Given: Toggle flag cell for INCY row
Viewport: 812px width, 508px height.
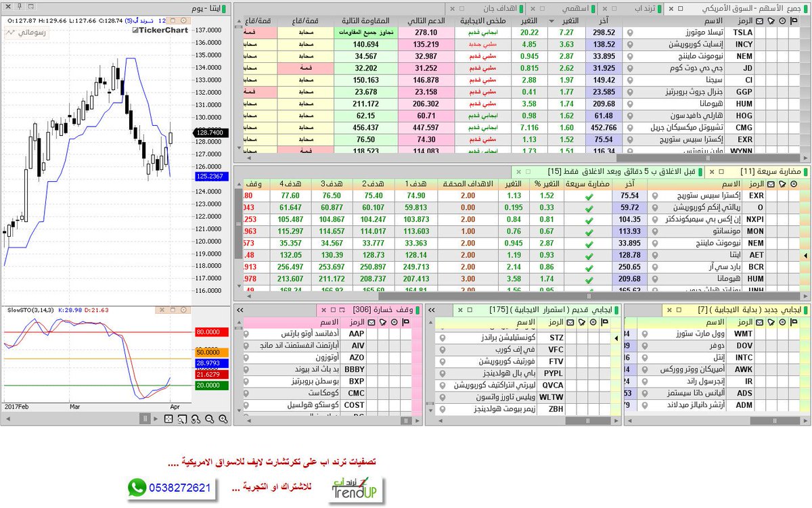Looking at the screenshot, I should click(x=794, y=43).
